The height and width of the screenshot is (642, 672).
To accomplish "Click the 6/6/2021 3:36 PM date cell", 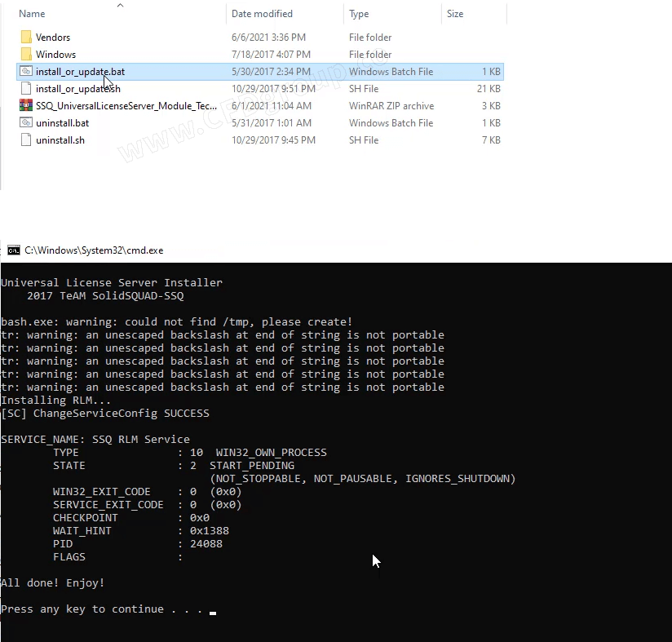I will [268, 38].
